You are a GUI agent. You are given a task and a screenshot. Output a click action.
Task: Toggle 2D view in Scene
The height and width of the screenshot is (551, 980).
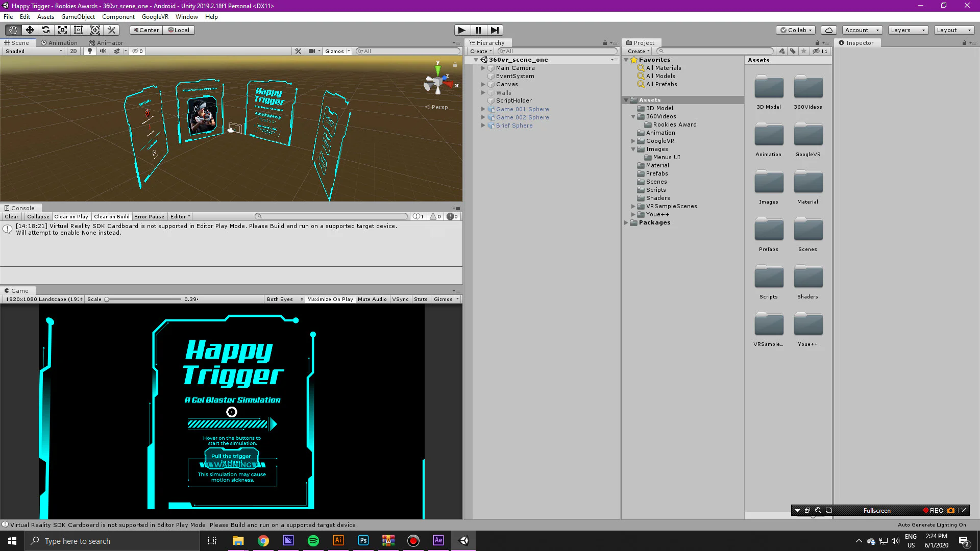(x=73, y=51)
